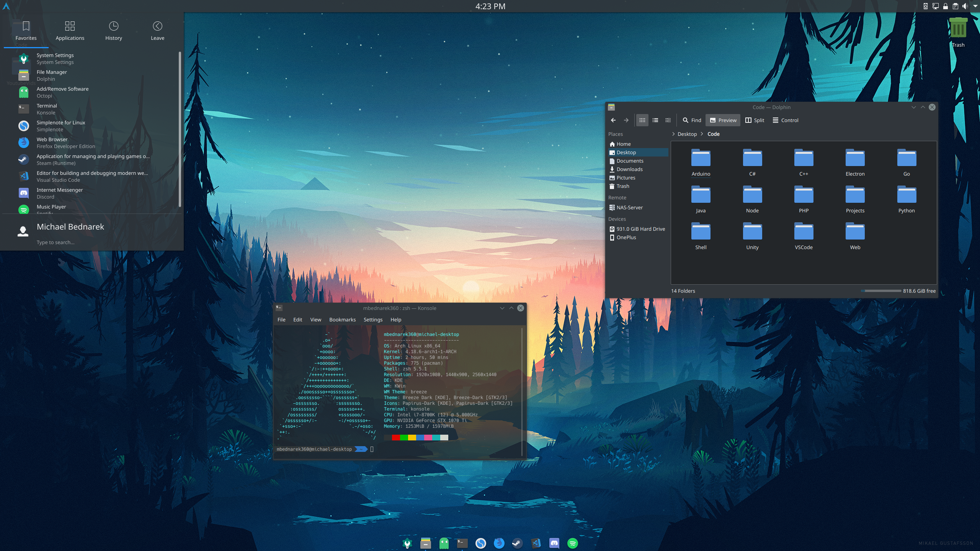Select the Unity folder
This screenshot has width=980, height=551.
coord(752,236)
